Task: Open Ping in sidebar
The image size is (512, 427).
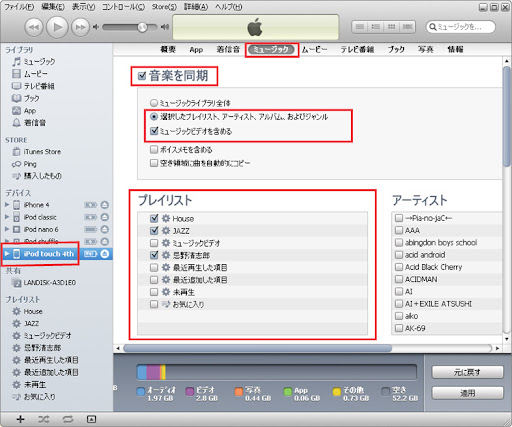Action: [x=24, y=164]
